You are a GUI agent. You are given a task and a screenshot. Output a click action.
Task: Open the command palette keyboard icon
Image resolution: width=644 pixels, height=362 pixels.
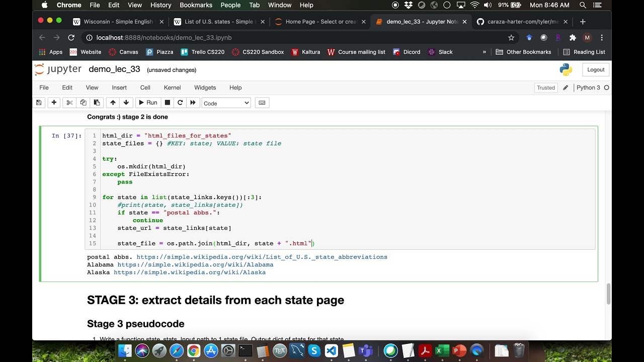[x=262, y=103]
